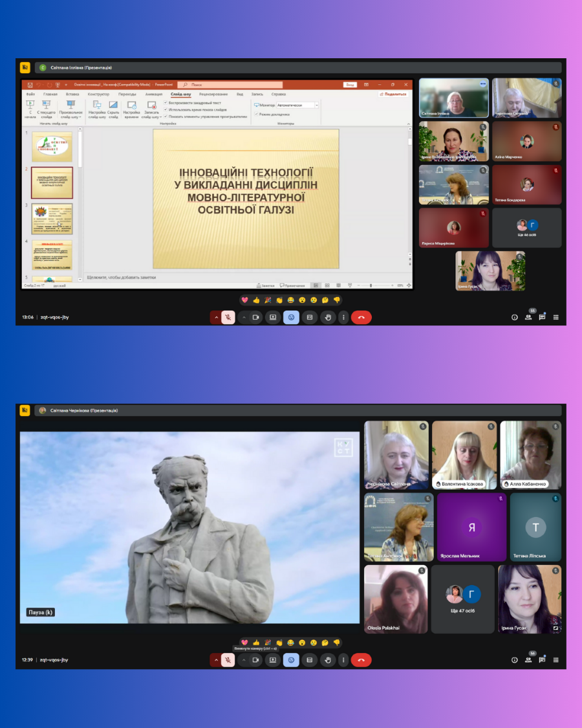This screenshot has width=582, height=728.
Task: Switch to the 'Рецензирование' ribbon tab
Action: tap(213, 94)
